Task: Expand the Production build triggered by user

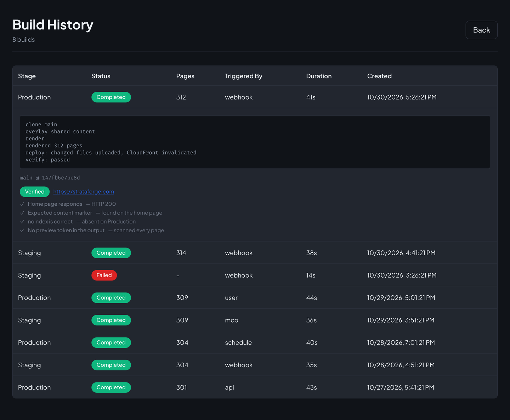Action: coord(255,298)
